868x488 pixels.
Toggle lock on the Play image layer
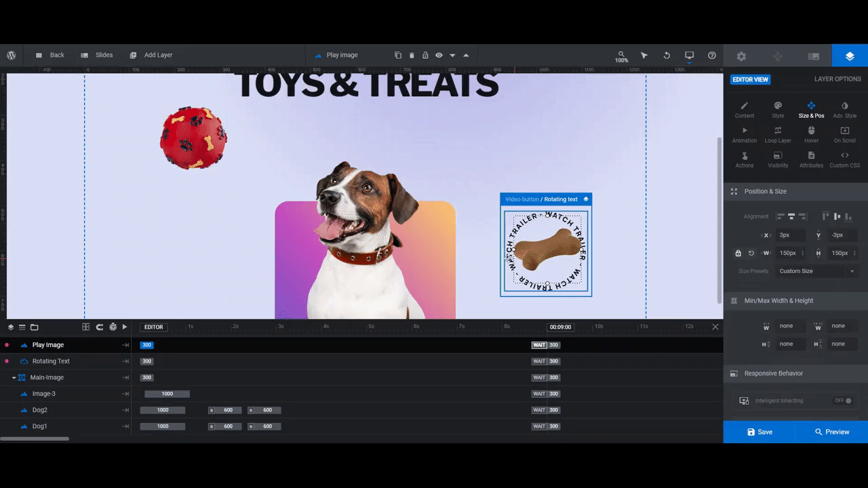pos(425,55)
